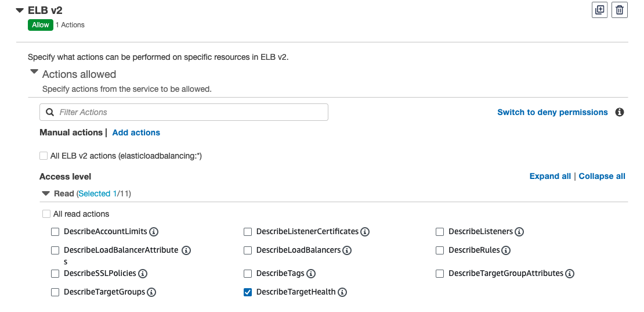Click info icon beside DescribeSSLPolicies
This screenshot has width=644, height=312.
pyautogui.click(x=143, y=274)
